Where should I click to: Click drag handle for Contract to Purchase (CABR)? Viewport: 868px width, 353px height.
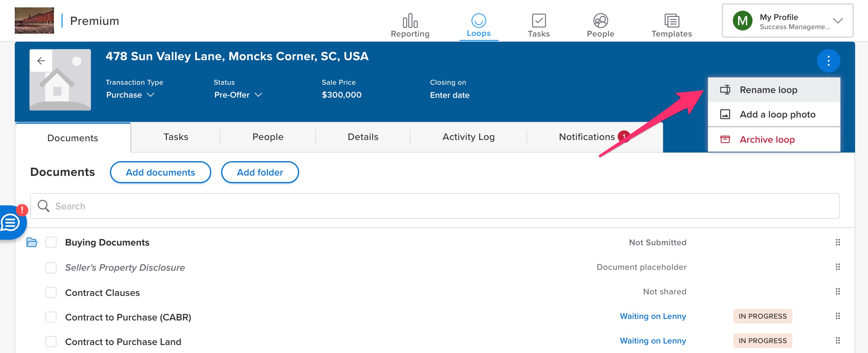837,316
